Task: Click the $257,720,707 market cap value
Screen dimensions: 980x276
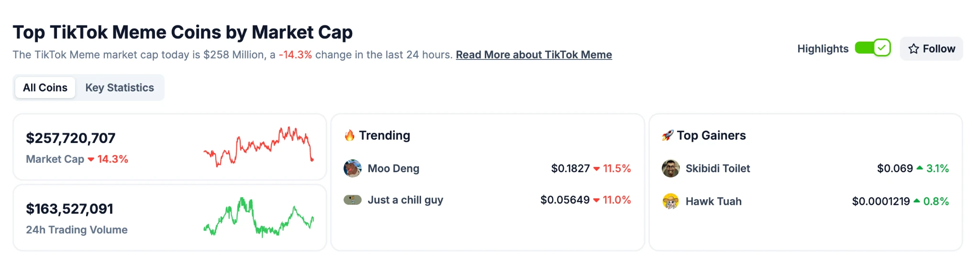Action: coord(70,138)
